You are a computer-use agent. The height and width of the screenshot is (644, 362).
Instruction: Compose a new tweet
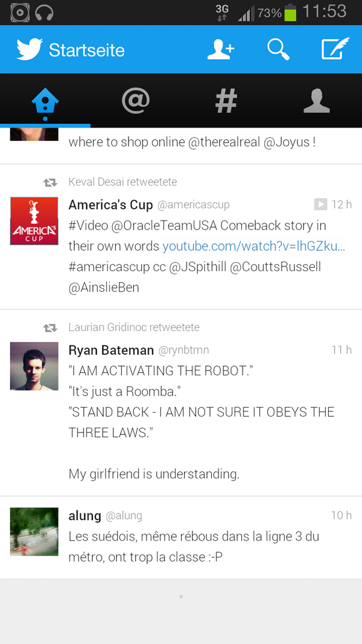click(x=335, y=50)
